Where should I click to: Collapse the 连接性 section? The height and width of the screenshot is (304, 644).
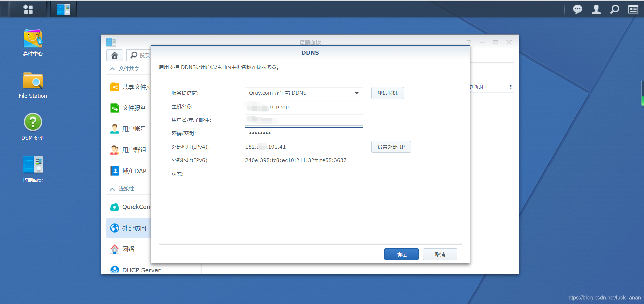[112, 189]
